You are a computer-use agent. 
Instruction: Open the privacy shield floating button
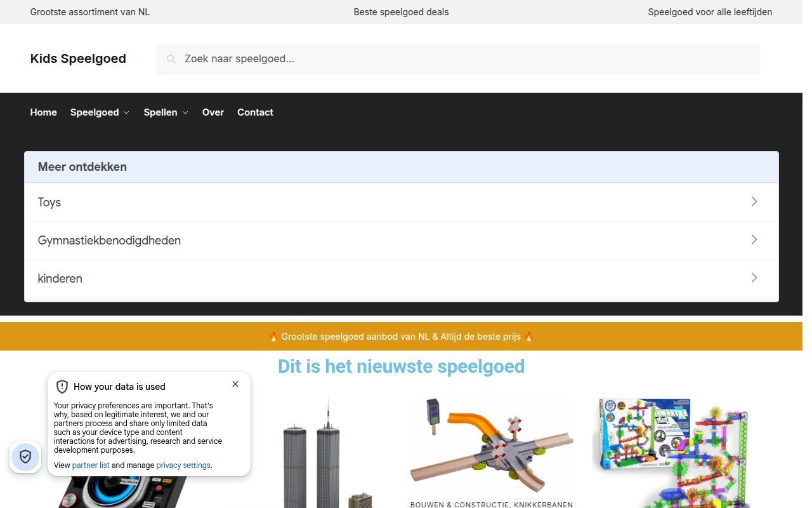tap(25, 457)
